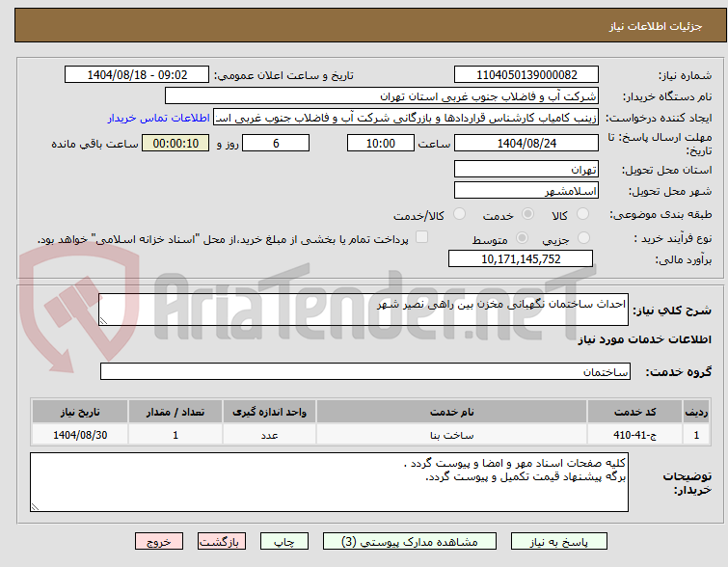Click the resize handle of description textarea
The image size is (728, 567).
pyautogui.click(x=103, y=321)
